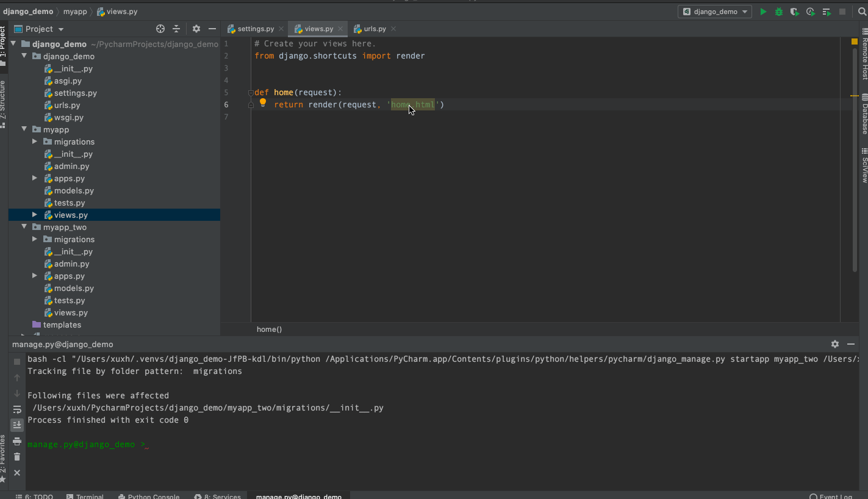
Task: Close the urls.py editor tab
Action: 393,29
